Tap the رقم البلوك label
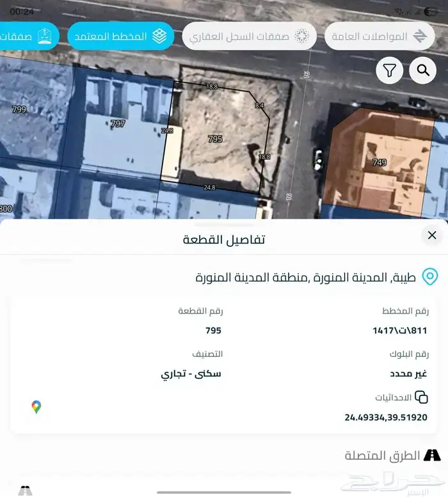448x497 pixels. coord(409,354)
